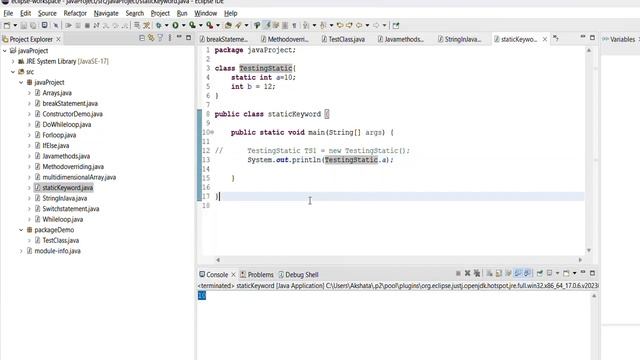This screenshot has width=640, height=360.
Task: Click the Step Over icon
Action: pos(115,25)
